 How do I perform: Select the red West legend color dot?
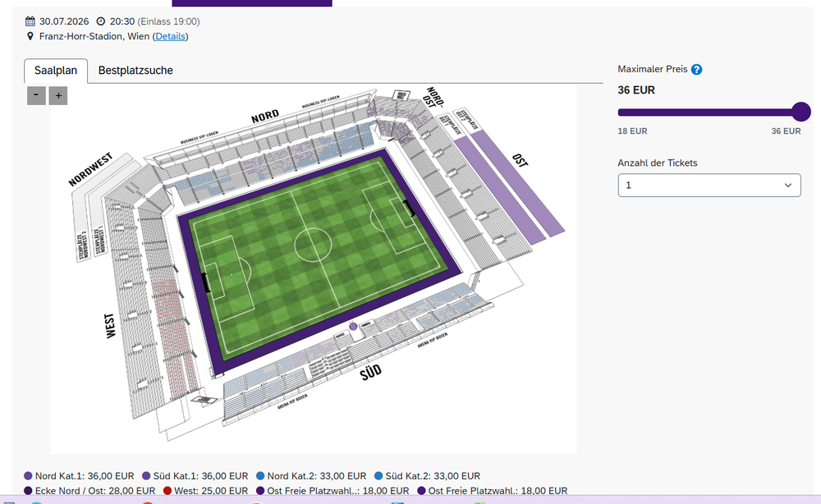(x=167, y=491)
